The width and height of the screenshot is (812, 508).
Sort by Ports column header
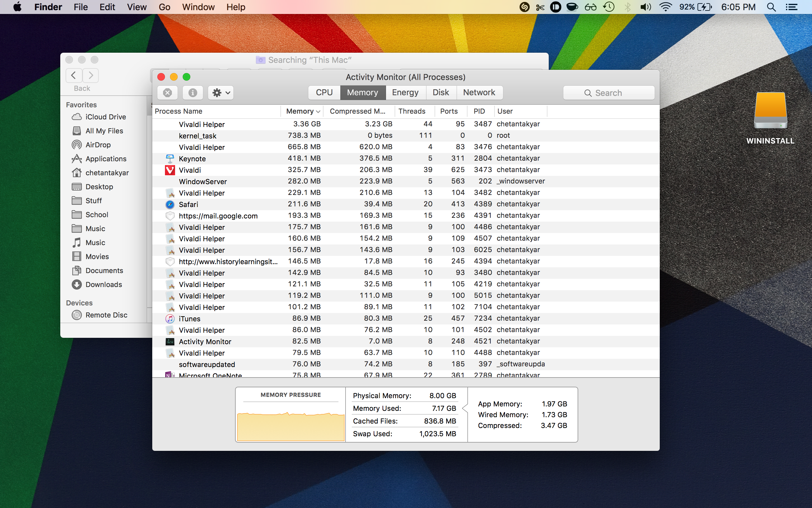451,111
